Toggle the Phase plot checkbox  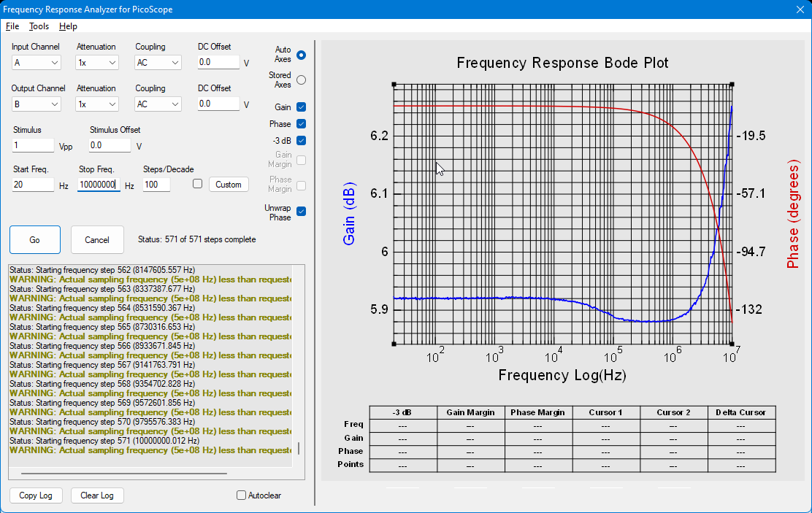(x=301, y=124)
